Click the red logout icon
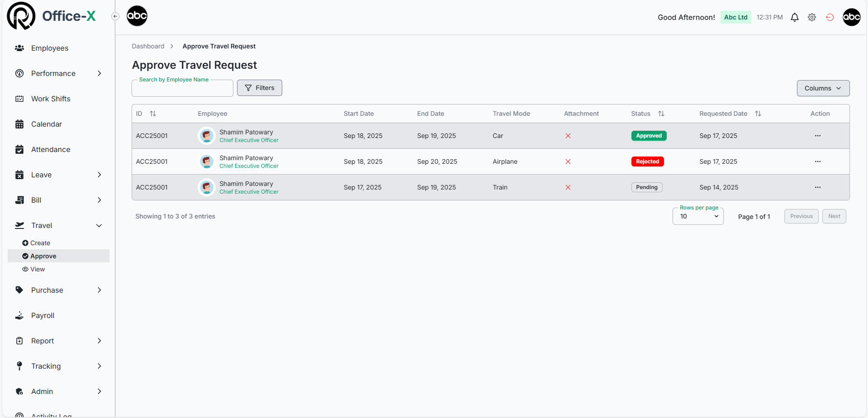This screenshot has height=418, width=868. [x=830, y=17]
